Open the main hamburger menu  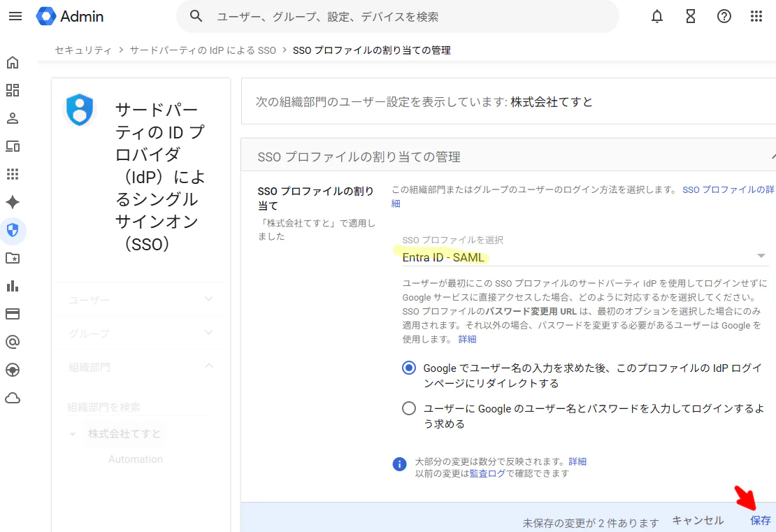pos(15,16)
